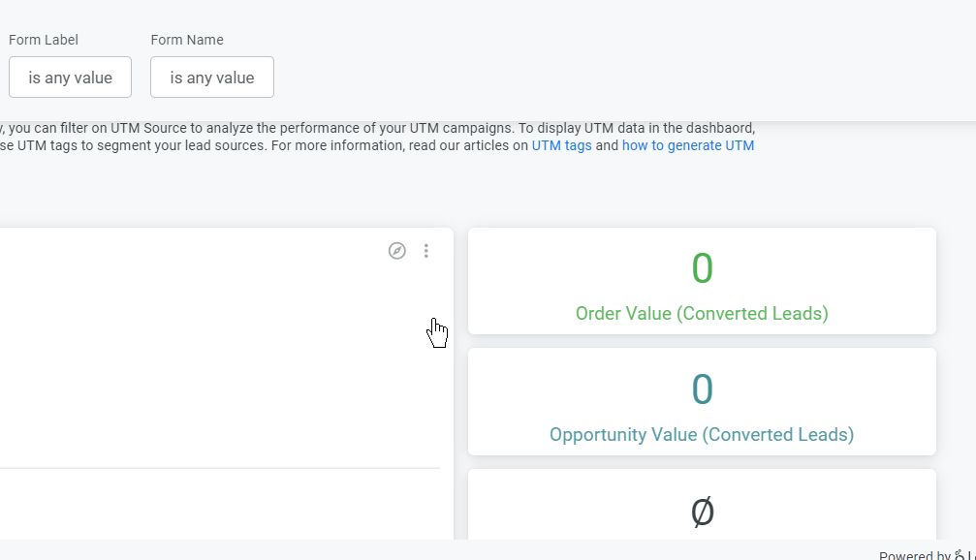Viewport: 976px width, 560px height.
Task: Open the explore compass icon on tile
Action: pos(397,251)
